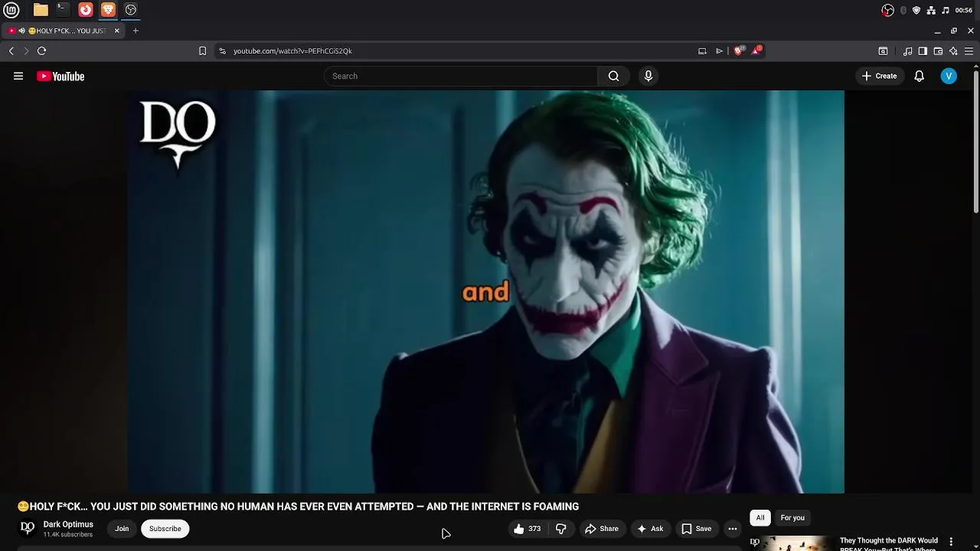The height and width of the screenshot is (551, 980).
Task: Switch to the Brave browser in the panel
Action: pos(108,10)
